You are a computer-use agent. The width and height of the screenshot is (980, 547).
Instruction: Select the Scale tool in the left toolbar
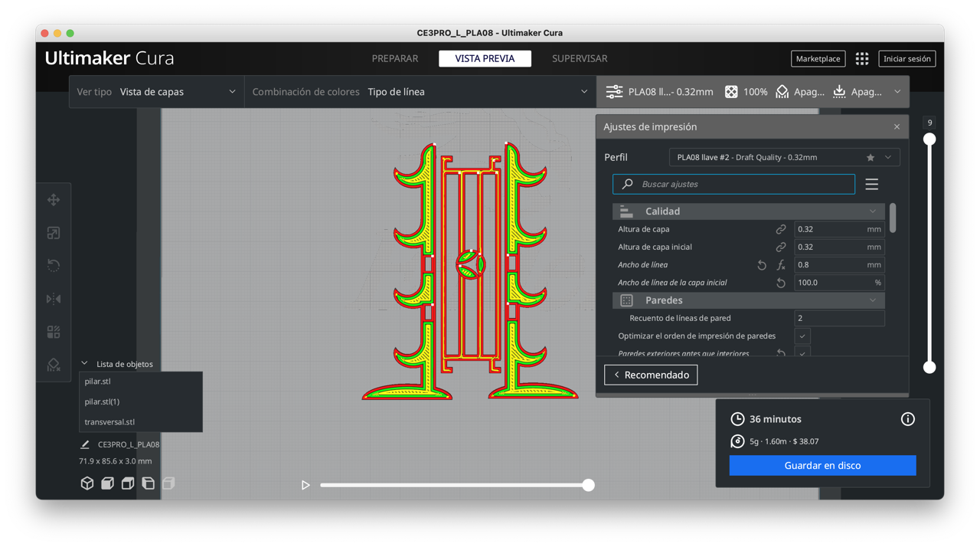point(54,233)
